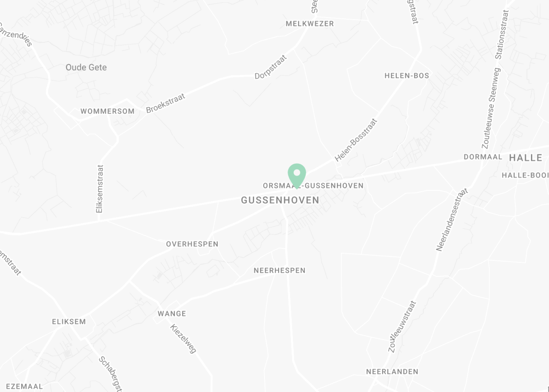Select the OVERHESPEN place label
This screenshot has width=549, height=392.
point(192,244)
